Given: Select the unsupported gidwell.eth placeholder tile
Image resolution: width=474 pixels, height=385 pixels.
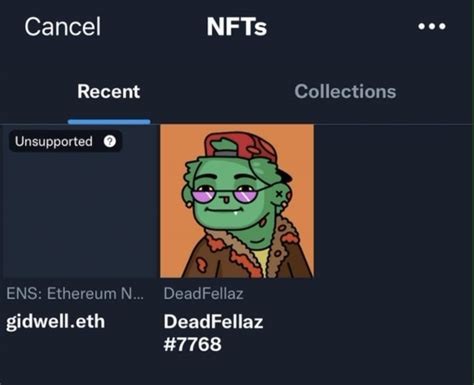Looking at the screenshot, I should click(x=79, y=201).
